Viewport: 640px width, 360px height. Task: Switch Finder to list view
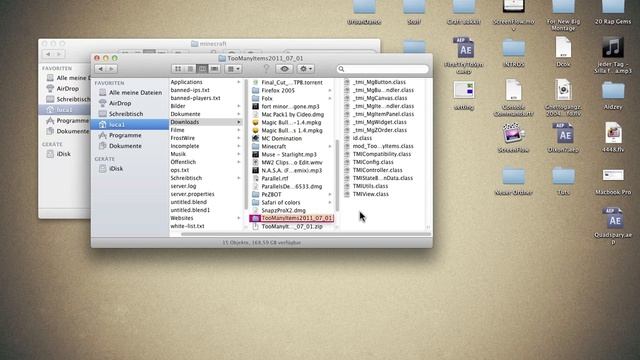[x=190, y=69]
